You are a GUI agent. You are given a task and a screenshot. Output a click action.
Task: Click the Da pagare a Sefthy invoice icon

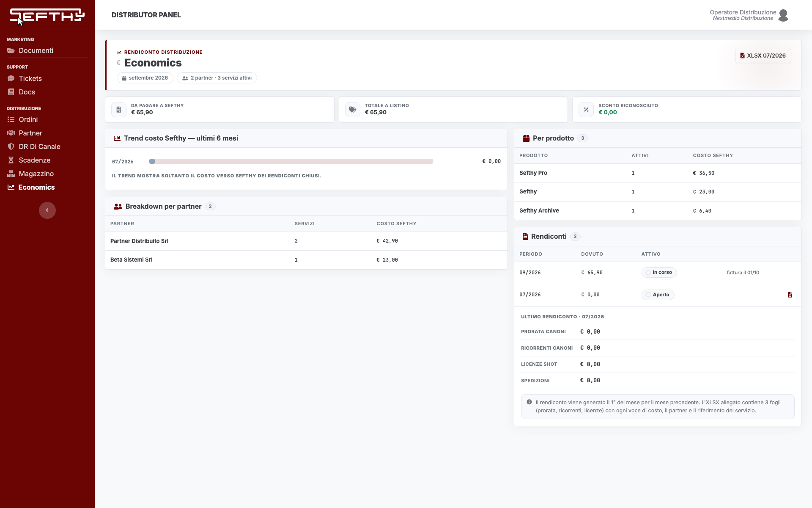click(x=119, y=110)
